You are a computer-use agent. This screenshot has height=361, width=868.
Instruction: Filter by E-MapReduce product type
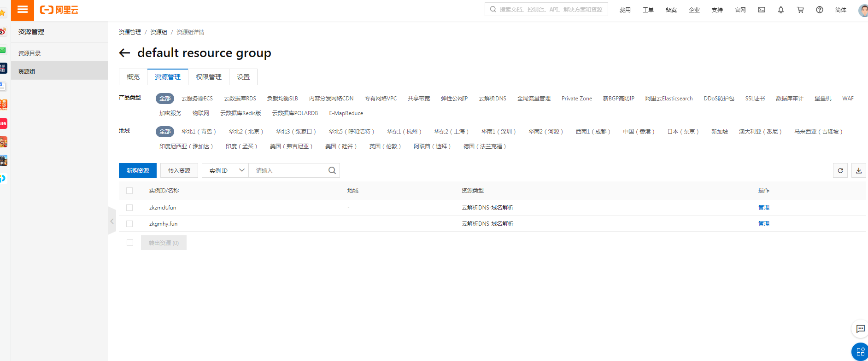tap(346, 113)
